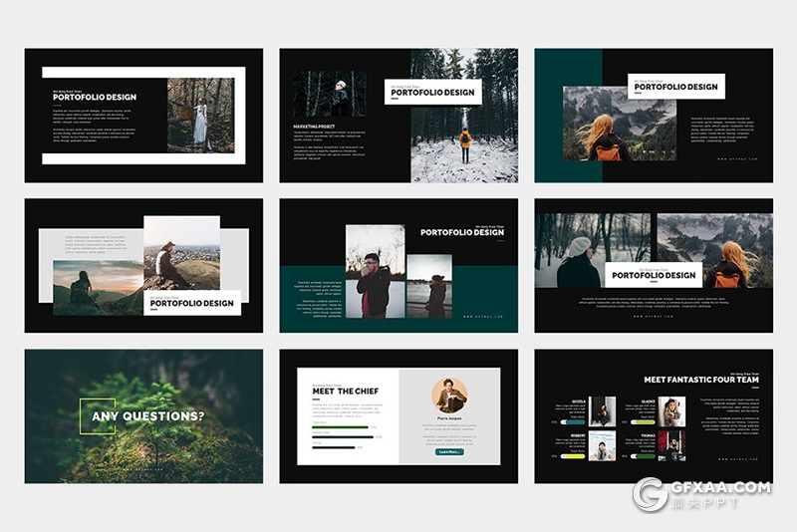Select the man in red jacket photo

[x=375, y=271]
